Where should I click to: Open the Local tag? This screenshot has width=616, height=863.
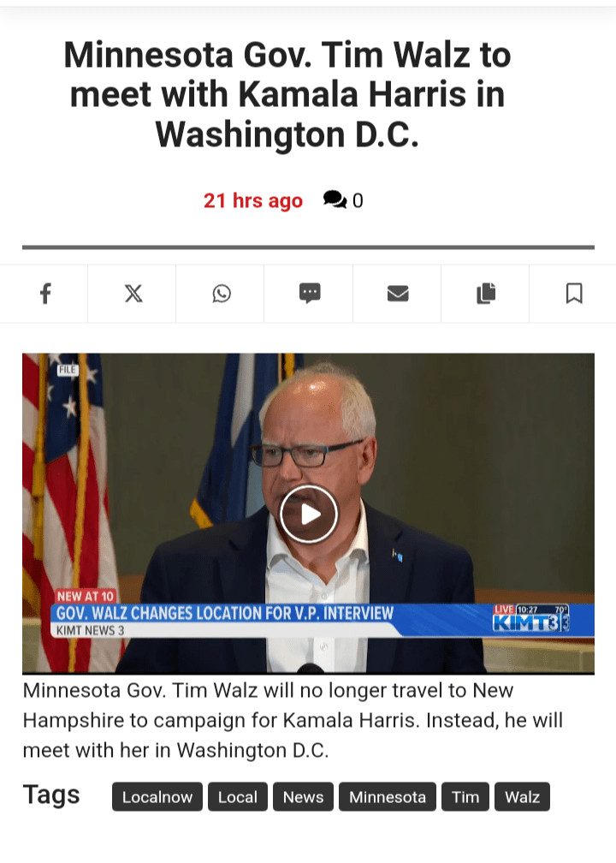point(238,796)
